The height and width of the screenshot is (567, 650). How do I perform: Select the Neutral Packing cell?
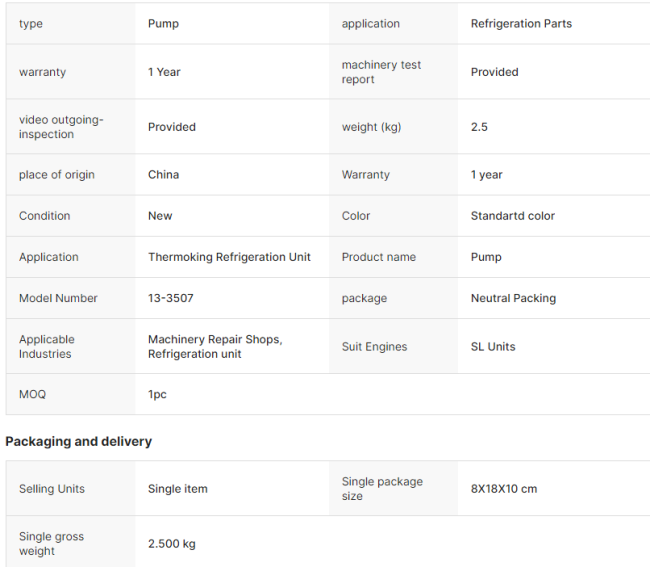[x=513, y=298]
